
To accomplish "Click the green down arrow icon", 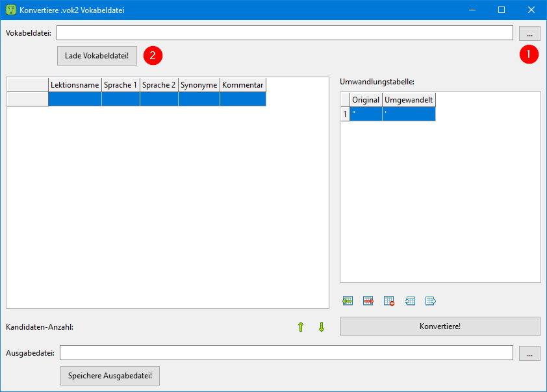I will point(321,327).
